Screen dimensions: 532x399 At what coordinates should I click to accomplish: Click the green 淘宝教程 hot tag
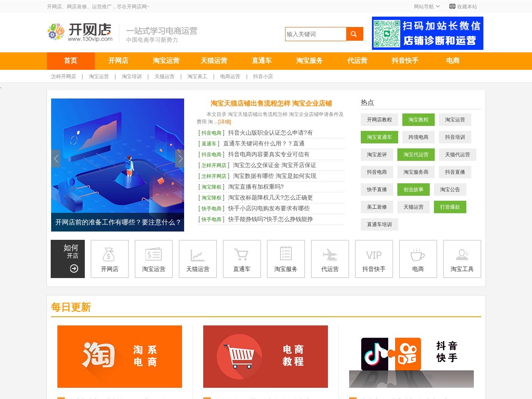tap(419, 120)
